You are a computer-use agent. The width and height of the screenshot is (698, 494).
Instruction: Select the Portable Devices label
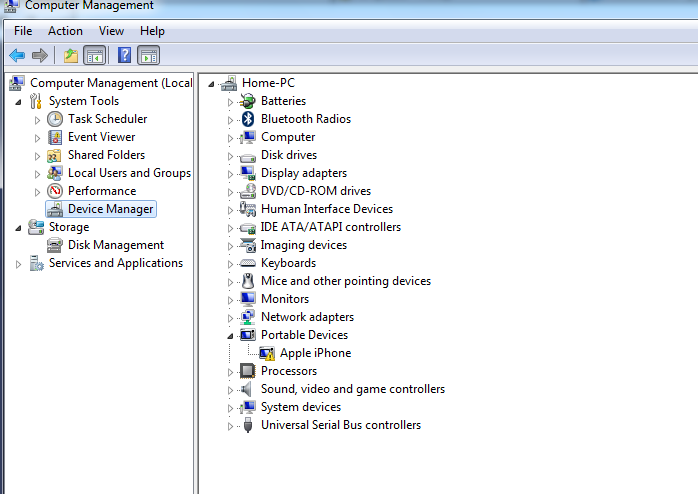(304, 335)
